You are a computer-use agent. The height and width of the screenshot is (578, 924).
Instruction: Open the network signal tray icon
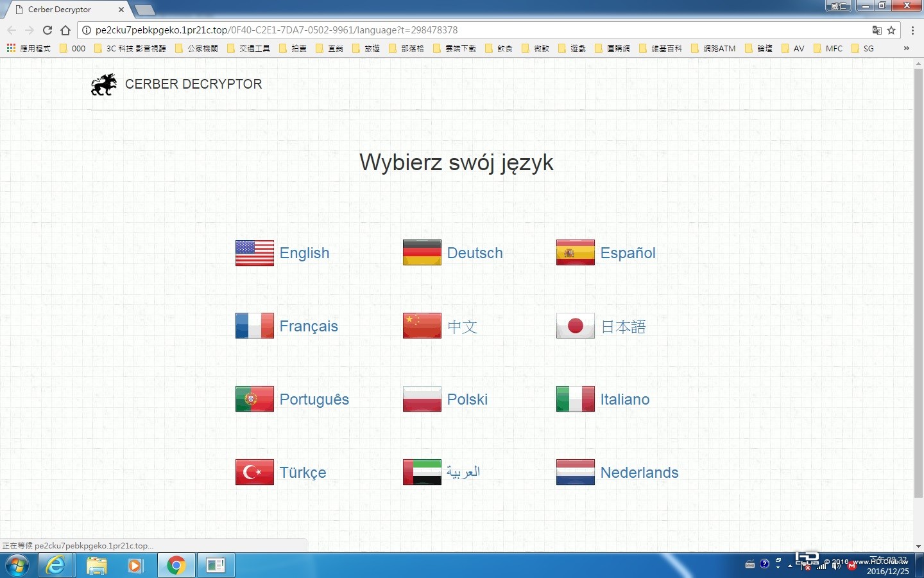(x=821, y=566)
